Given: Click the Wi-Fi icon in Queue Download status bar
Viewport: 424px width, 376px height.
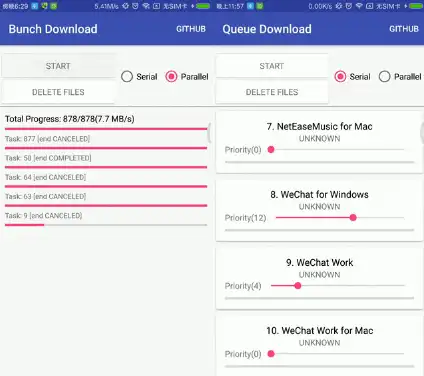Looking at the screenshot, I should pos(359,6).
